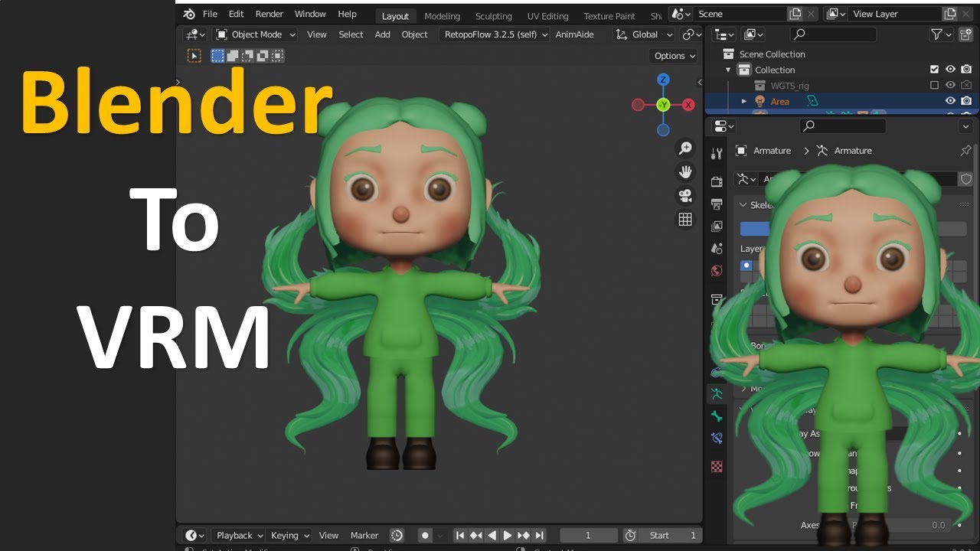Open the Global transform orientation dropdown

(644, 34)
